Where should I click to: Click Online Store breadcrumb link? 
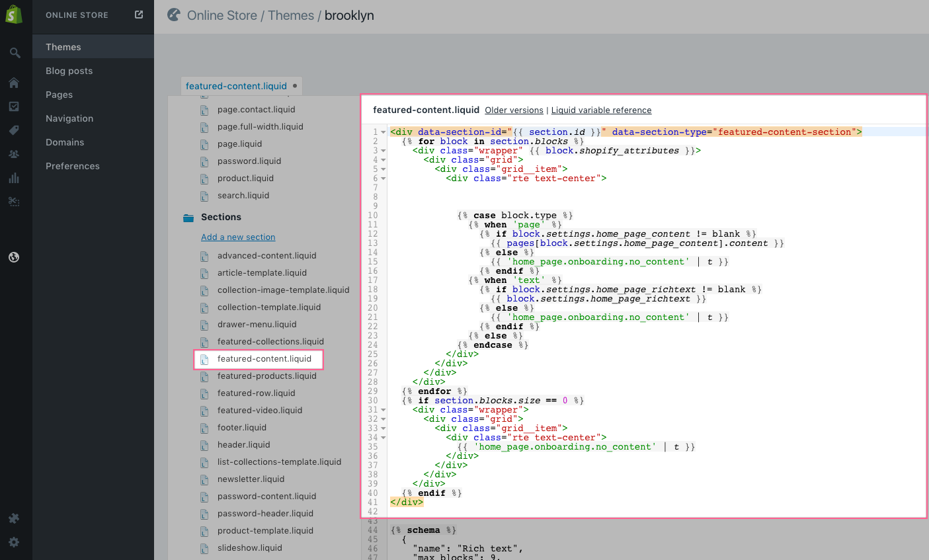pyautogui.click(x=222, y=15)
